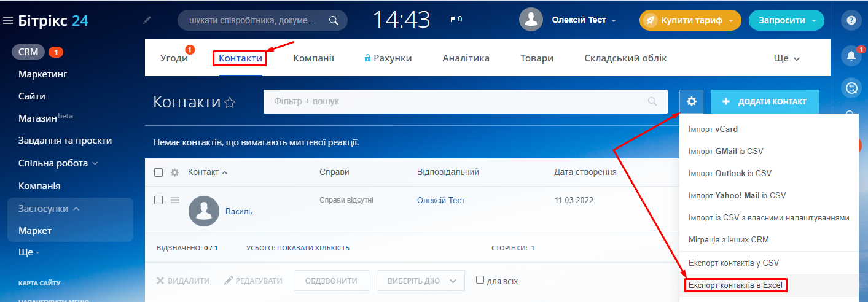Click the 'Додати контакт' button
868x302 pixels.
(765, 101)
